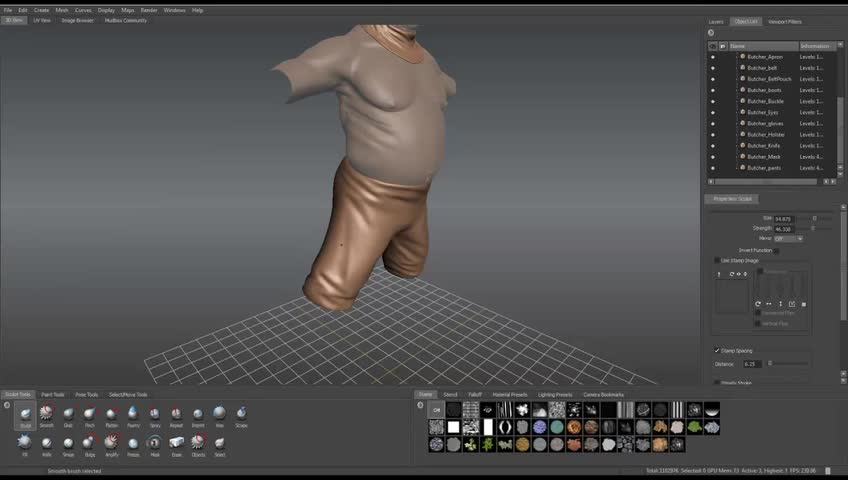Toggle visibility of Butcher_Knife
This screenshot has width=848, height=480.
(x=713, y=146)
